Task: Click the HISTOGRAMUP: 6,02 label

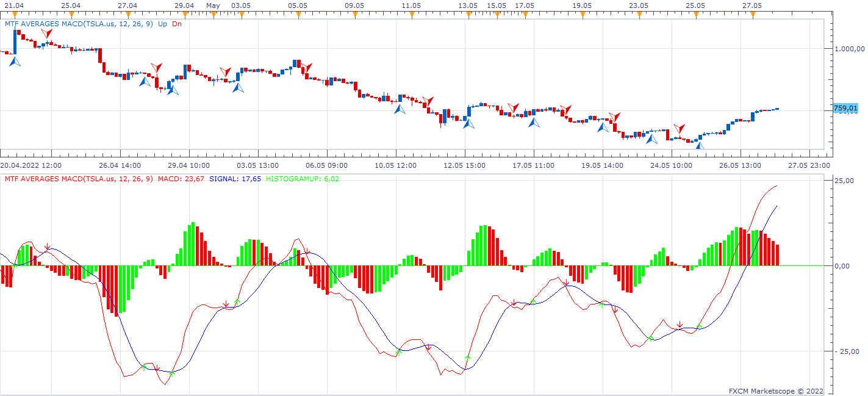Action: point(303,179)
